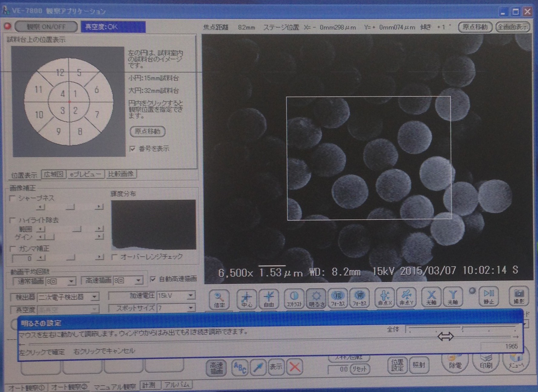Image resolution: width=538 pixels, height=392 pixels.
Task: Switch to the 比較画像 tab
Action: point(121,174)
